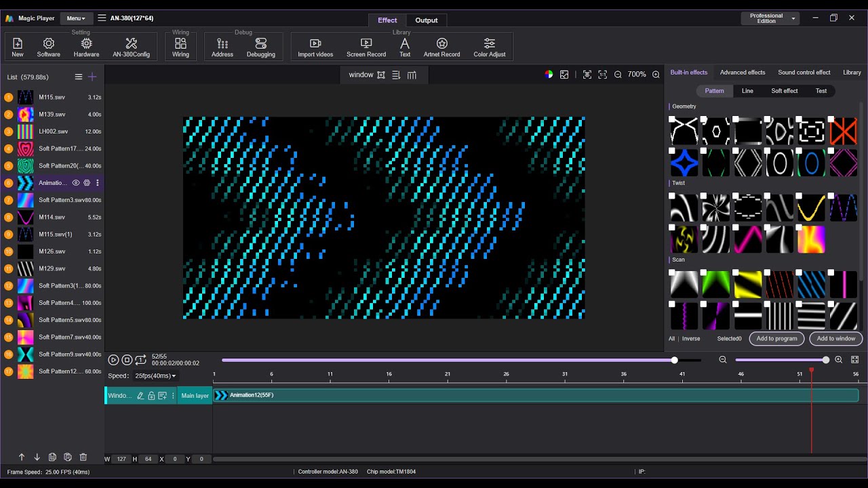Open settings gear on Animation list row

[87, 183]
